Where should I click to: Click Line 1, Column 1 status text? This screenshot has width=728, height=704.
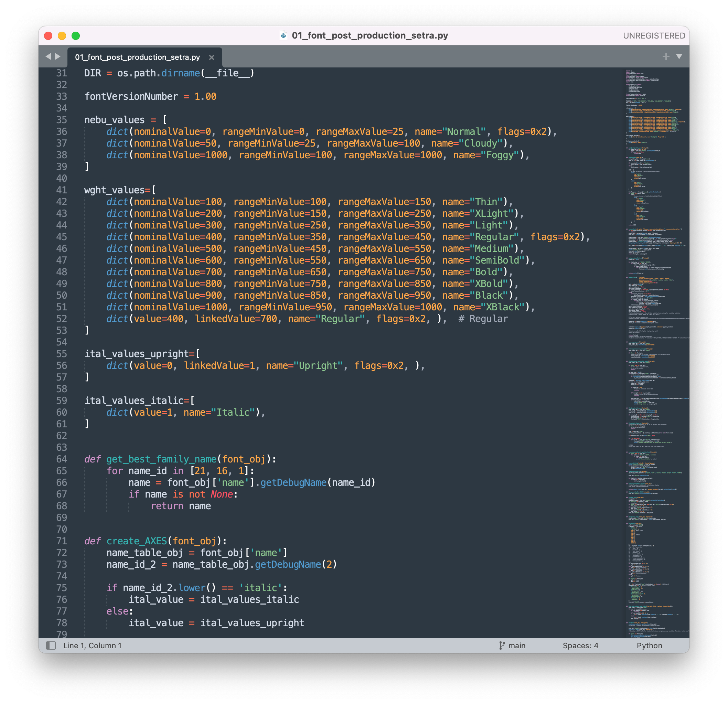point(92,645)
